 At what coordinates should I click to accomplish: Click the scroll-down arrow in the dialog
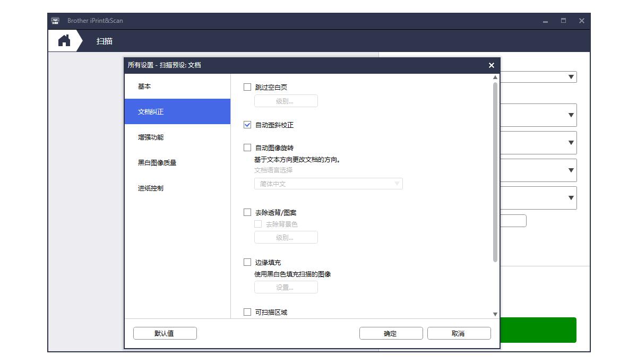pos(495,313)
